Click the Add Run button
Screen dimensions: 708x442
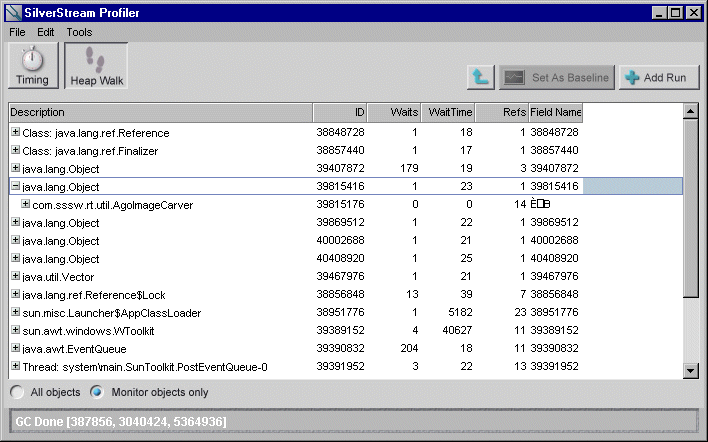coord(659,78)
